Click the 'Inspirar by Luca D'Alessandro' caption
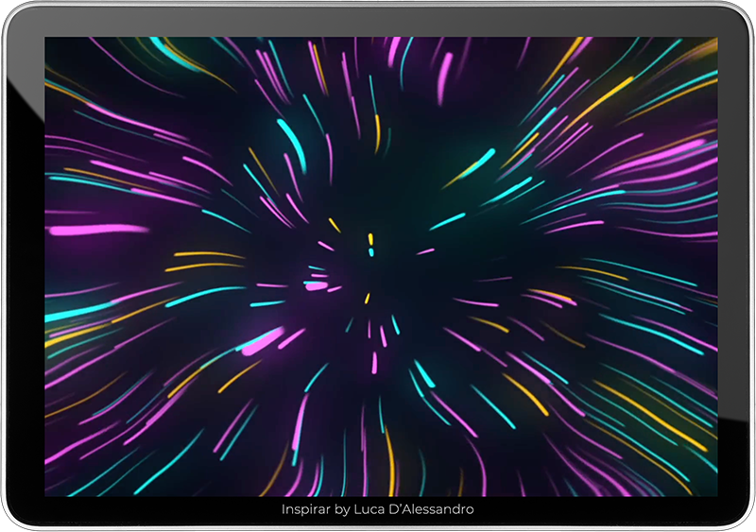The image size is (756, 532). pos(377,509)
